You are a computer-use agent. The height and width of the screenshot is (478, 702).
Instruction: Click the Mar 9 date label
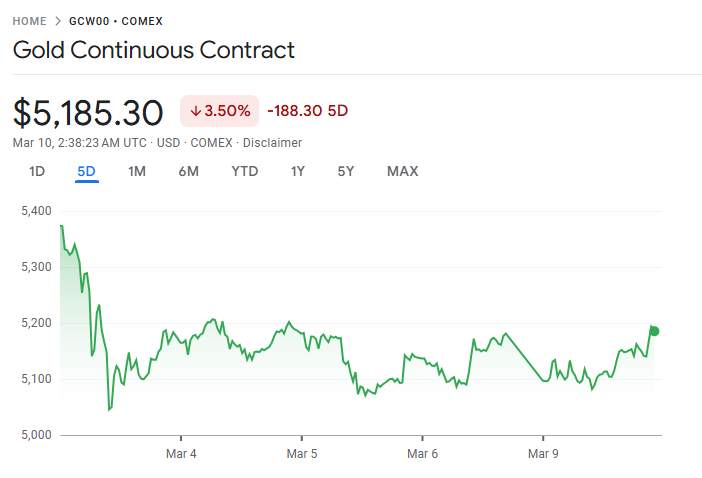point(543,453)
